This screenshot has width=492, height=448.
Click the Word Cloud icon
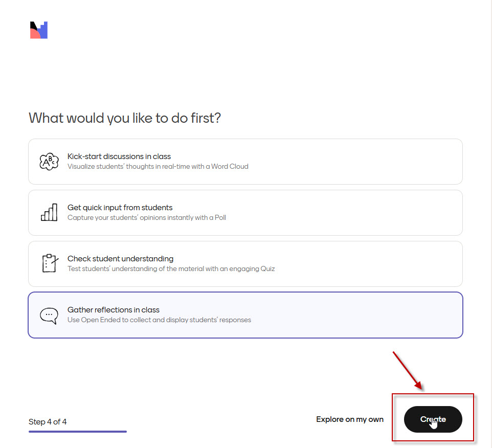point(49,162)
